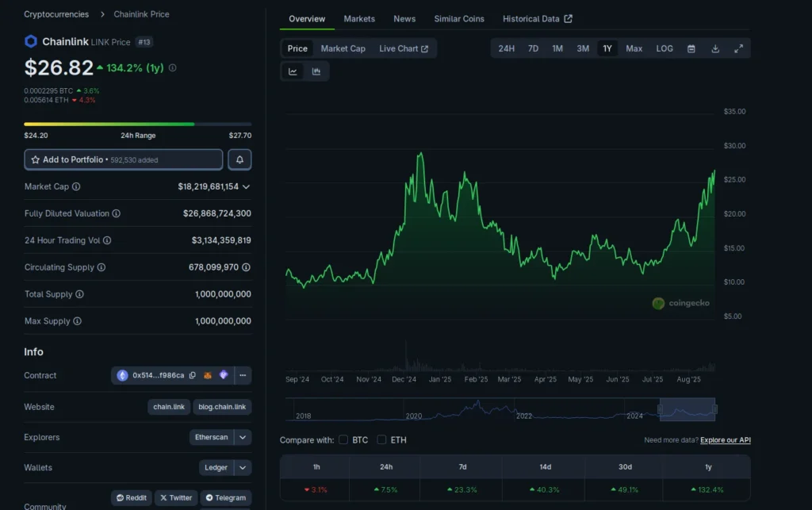Open Max Supply info icon
This screenshot has height=510, width=812.
point(77,321)
